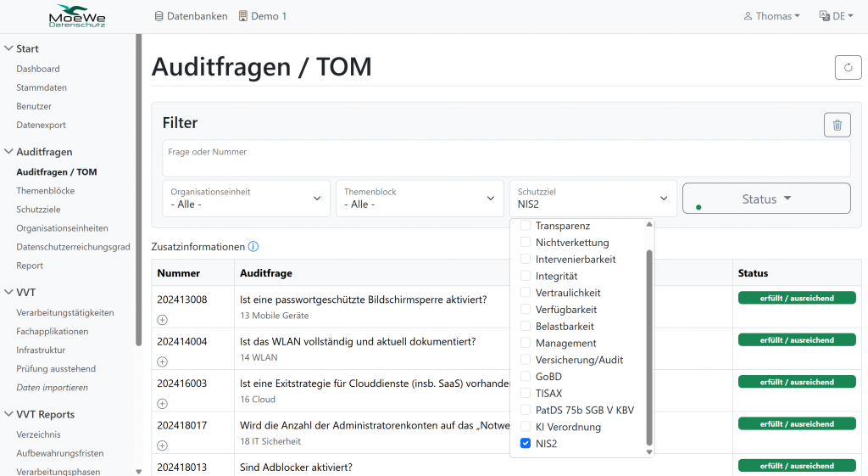Image resolution: width=868 pixels, height=476 pixels.
Task: Open the Thomas user menu
Action: [x=771, y=16]
